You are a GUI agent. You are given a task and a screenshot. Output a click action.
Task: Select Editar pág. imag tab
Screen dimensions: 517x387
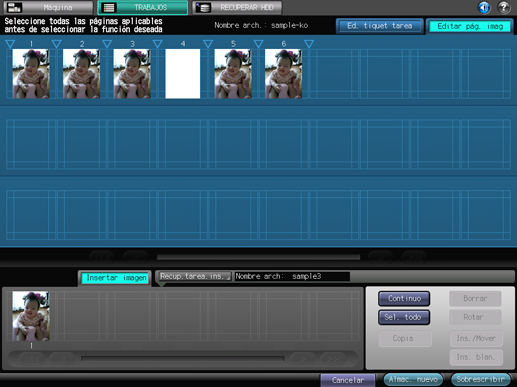(x=470, y=26)
